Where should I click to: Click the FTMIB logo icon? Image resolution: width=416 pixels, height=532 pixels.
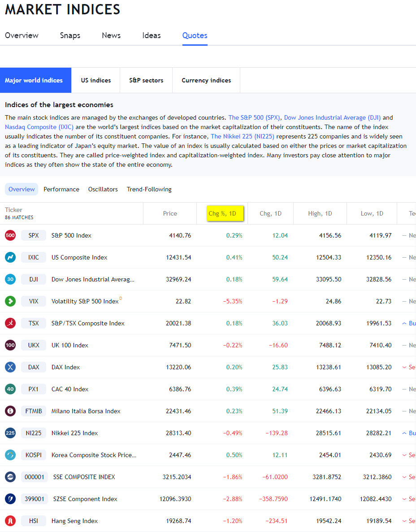tap(10, 411)
